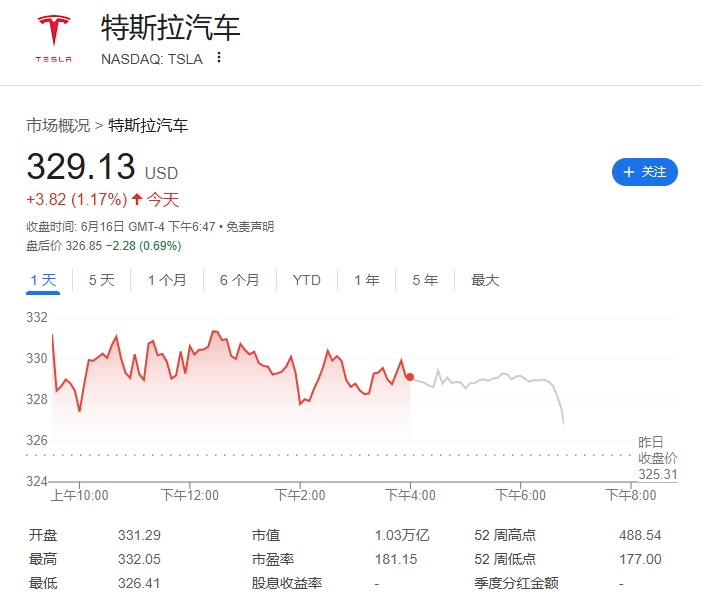Click the 下午8:00 axis label
Screen dimensions: 702x599
click(631, 496)
